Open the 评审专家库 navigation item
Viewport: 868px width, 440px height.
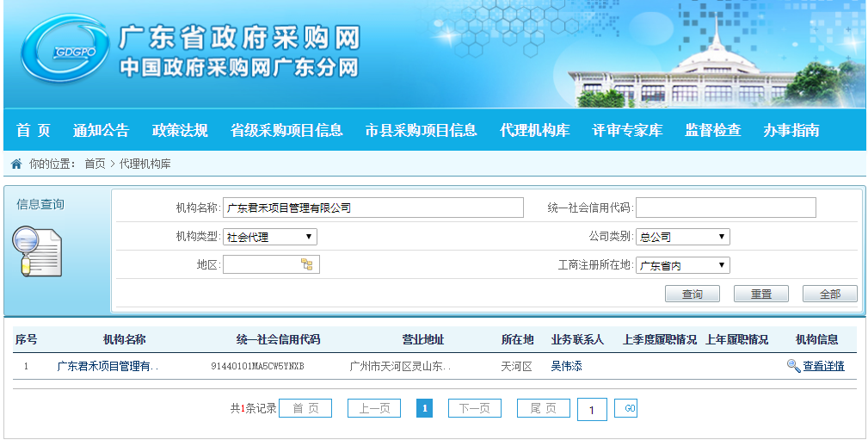click(627, 130)
